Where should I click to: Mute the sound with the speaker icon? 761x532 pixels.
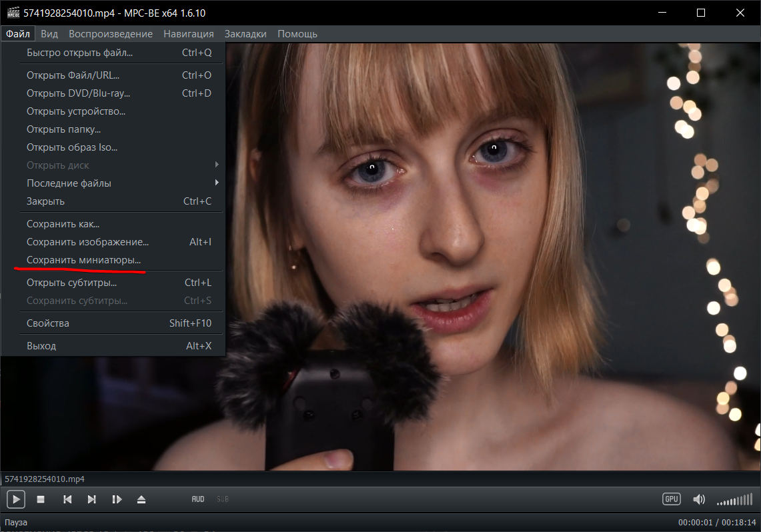[x=699, y=499]
